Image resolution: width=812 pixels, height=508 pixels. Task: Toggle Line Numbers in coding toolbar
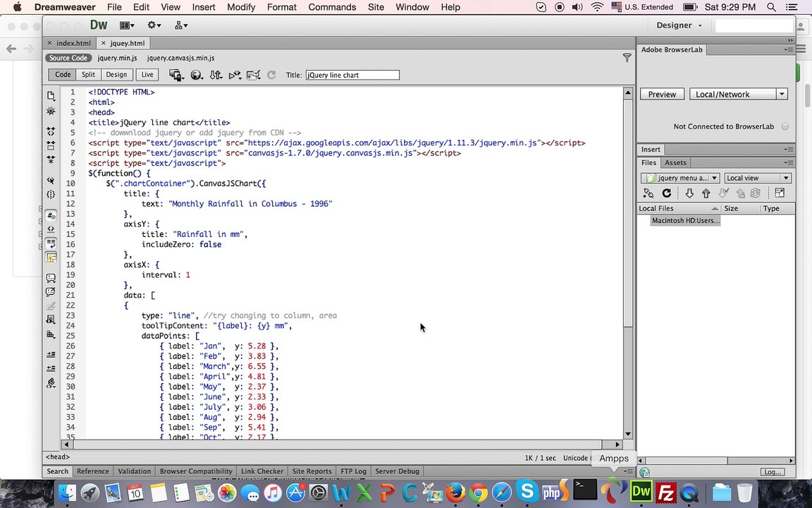pos(51,215)
